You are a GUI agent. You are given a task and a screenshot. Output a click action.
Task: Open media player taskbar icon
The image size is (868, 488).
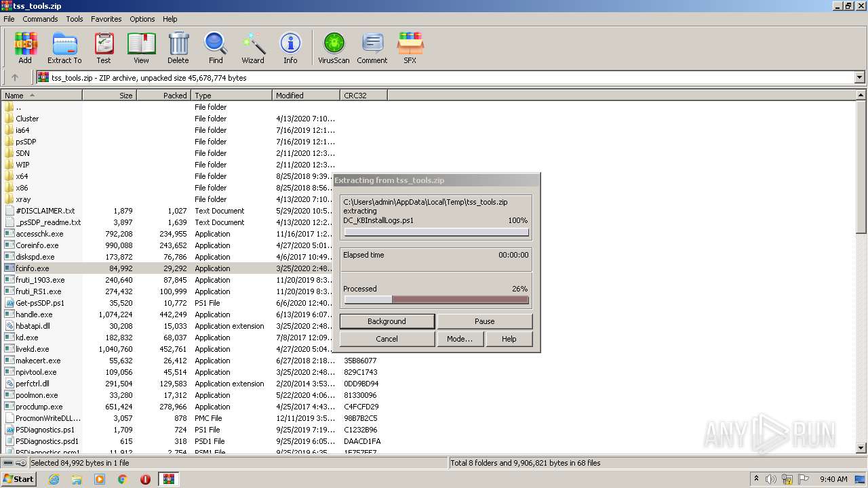(x=100, y=479)
